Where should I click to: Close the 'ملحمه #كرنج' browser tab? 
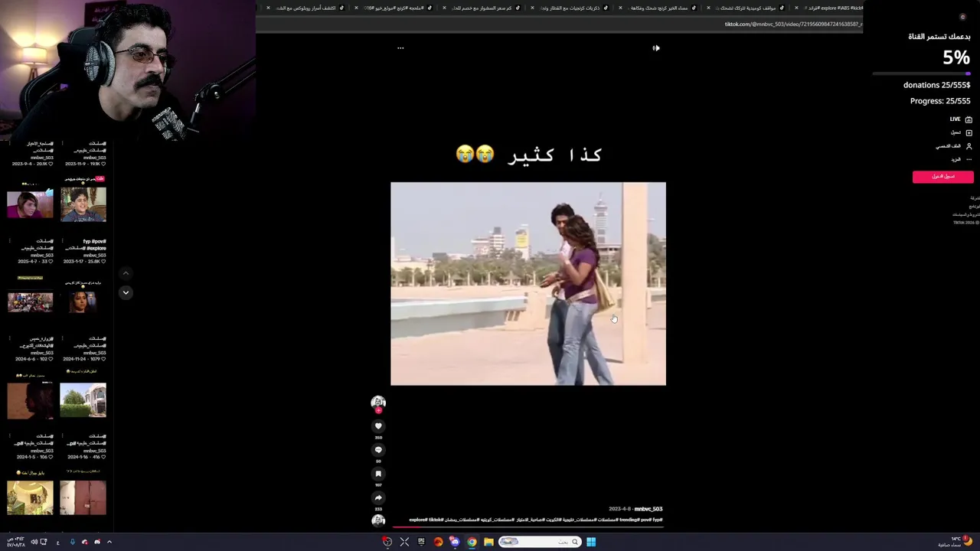pos(356,8)
